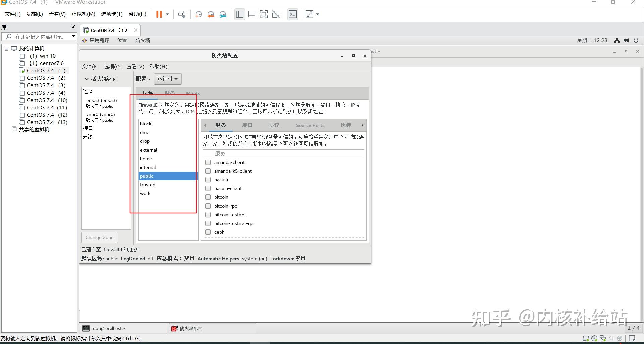Select the (1) win 10 virtual machine
The image size is (644, 344).
(x=42, y=56)
